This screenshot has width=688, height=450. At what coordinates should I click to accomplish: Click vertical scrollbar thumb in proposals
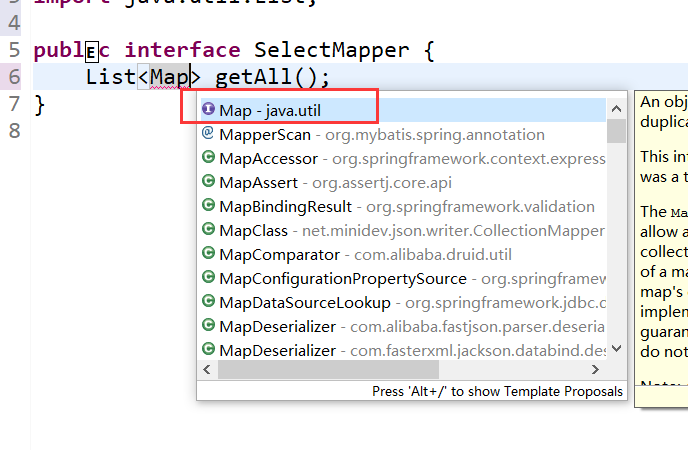click(x=616, y=131)
